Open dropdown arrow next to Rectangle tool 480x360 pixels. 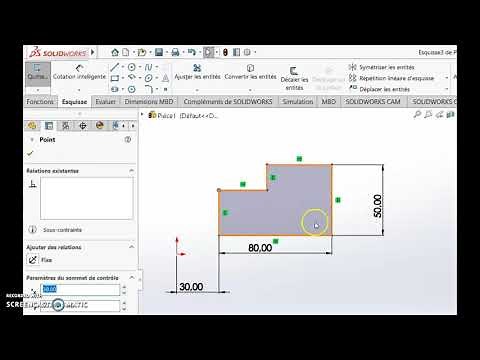[123, 78]
